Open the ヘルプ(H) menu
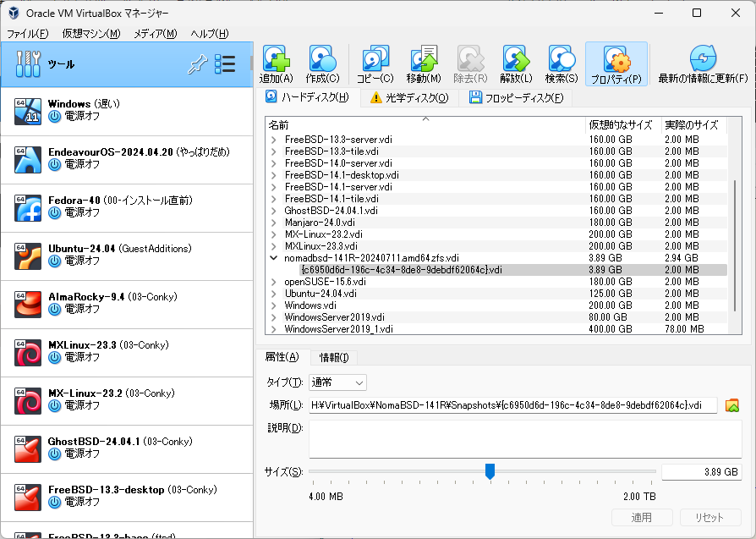 pos(209,34)
